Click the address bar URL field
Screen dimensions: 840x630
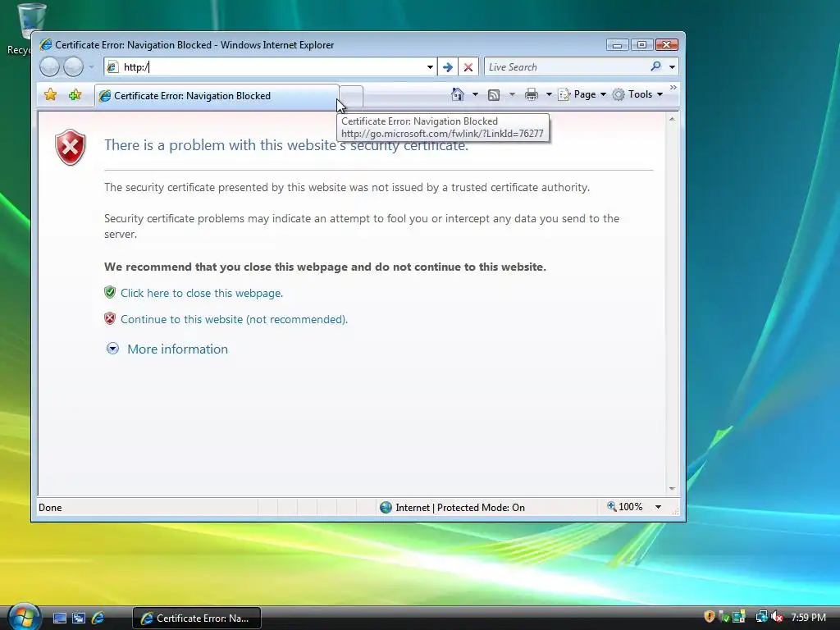[272, 67]
